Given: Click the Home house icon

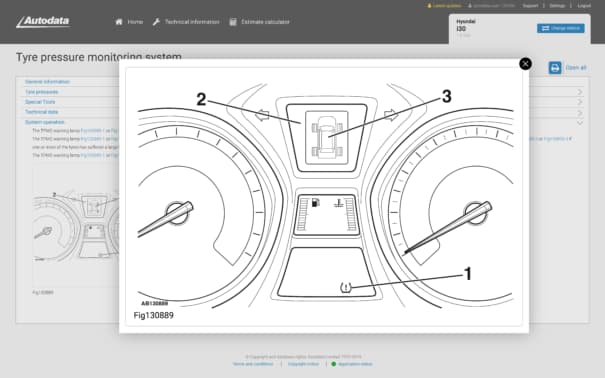Looking at the screenshot, I should pyautogui.click(x=119, y=22).
